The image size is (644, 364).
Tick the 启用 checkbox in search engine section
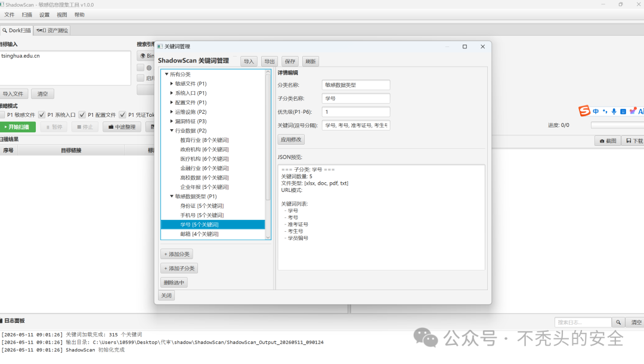point(141,78)
